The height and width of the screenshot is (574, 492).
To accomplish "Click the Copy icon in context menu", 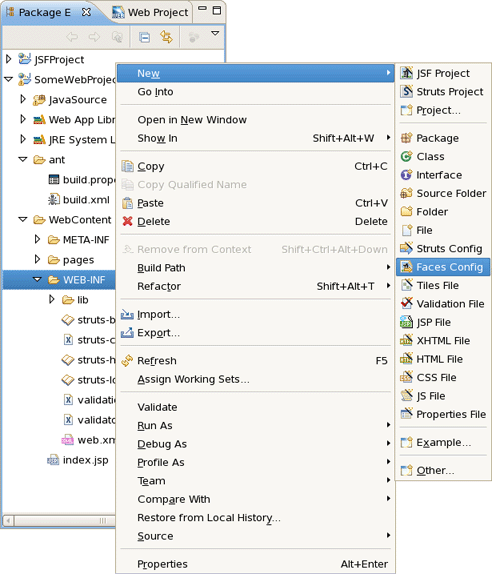I will [x=127, y=166].
